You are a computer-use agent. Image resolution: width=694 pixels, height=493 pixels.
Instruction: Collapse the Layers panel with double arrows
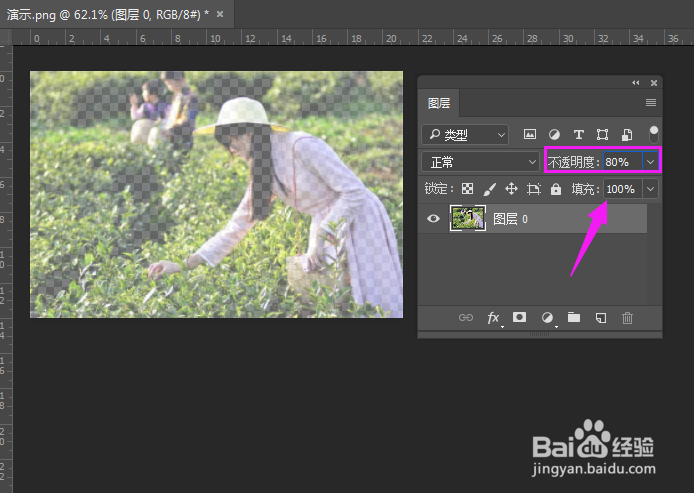pyautogui.click(x=636, y=83)
